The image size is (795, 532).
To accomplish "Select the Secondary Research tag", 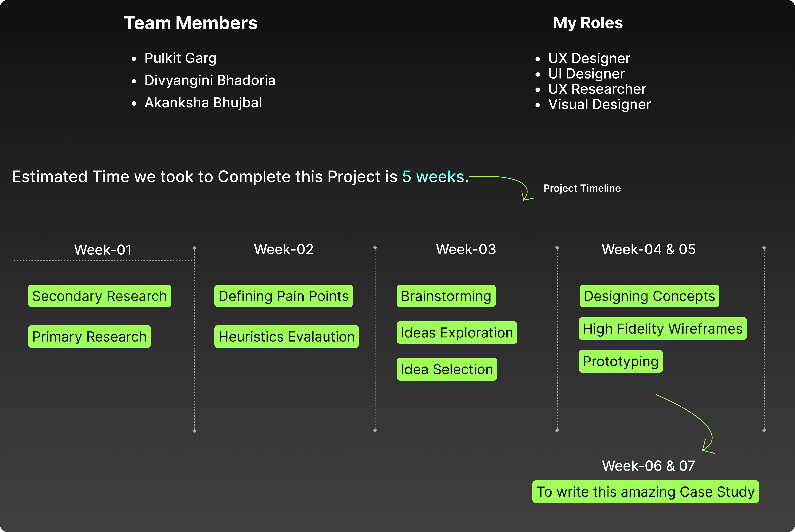I will click(x=99, y=296).
